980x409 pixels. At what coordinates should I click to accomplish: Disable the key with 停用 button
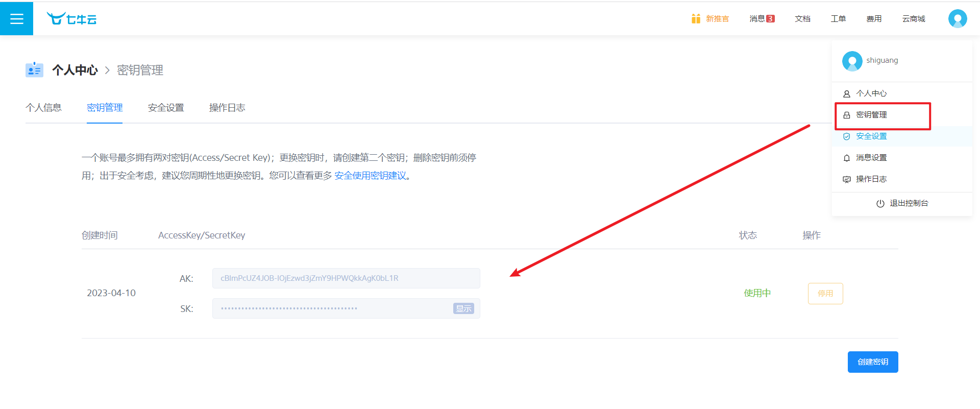click(825, 294)
